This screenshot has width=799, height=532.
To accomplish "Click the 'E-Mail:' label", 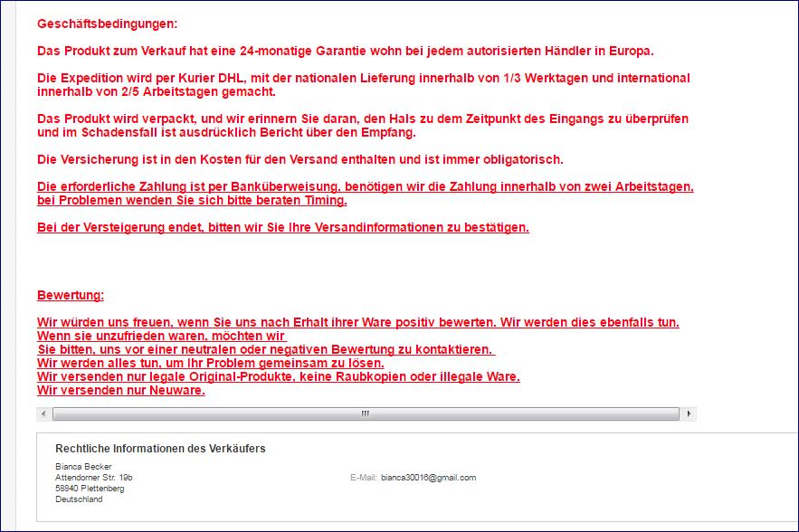I will point(364,478).
